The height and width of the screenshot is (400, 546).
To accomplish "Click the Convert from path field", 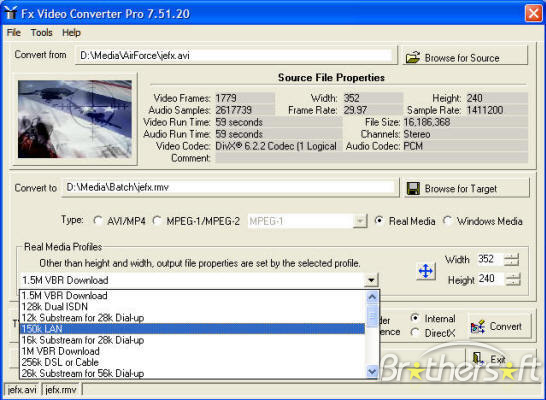I will [x=235, y=56].
